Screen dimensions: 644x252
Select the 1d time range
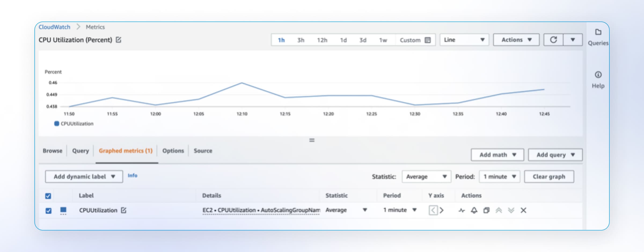tap(343, 40)
